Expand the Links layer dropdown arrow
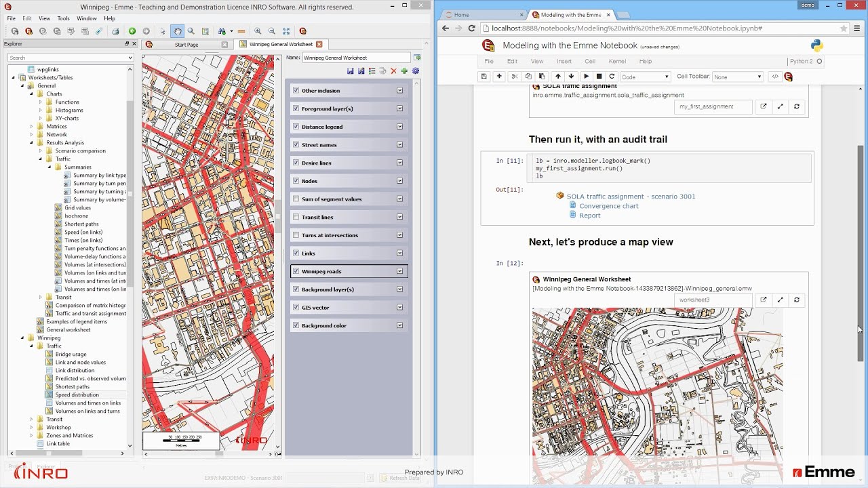This screenshot has width=868, height=488. 399,253
